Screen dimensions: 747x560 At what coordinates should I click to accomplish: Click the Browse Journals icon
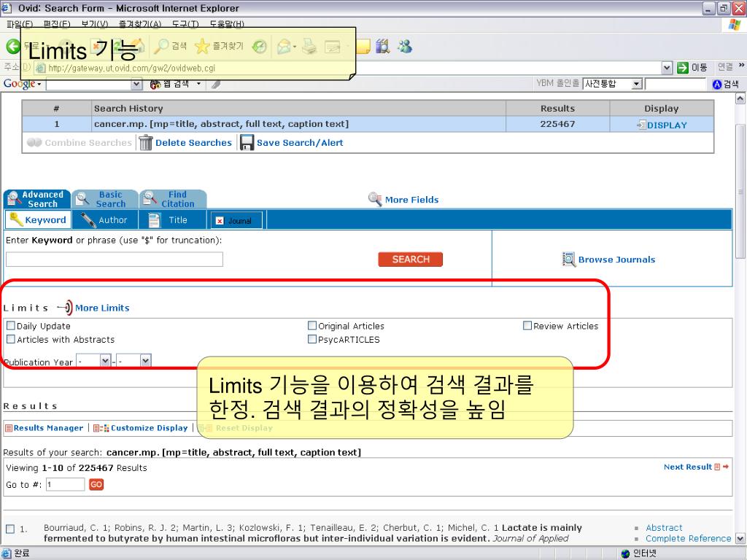(569, 260)
